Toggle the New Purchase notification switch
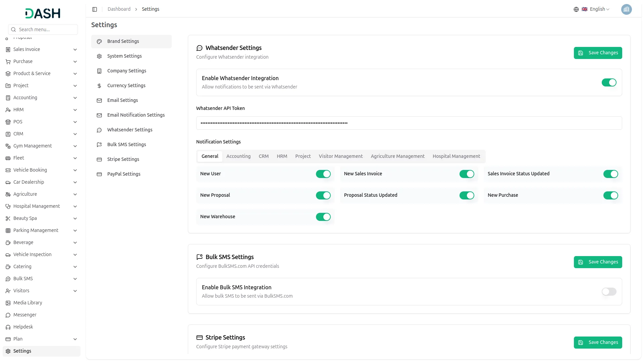The height and width of the screenshot is (362, 644). [610, 195]
